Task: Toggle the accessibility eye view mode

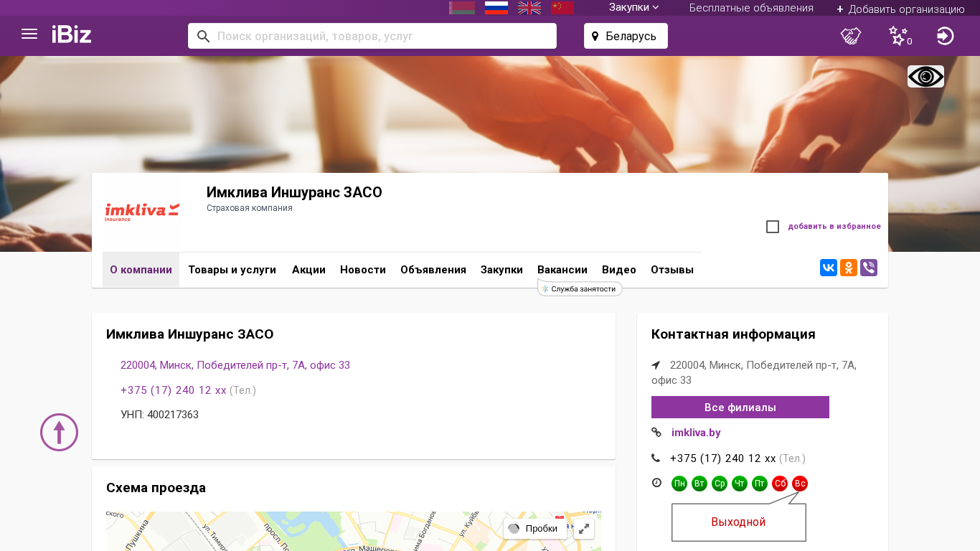Action: (x=925, y=77)
